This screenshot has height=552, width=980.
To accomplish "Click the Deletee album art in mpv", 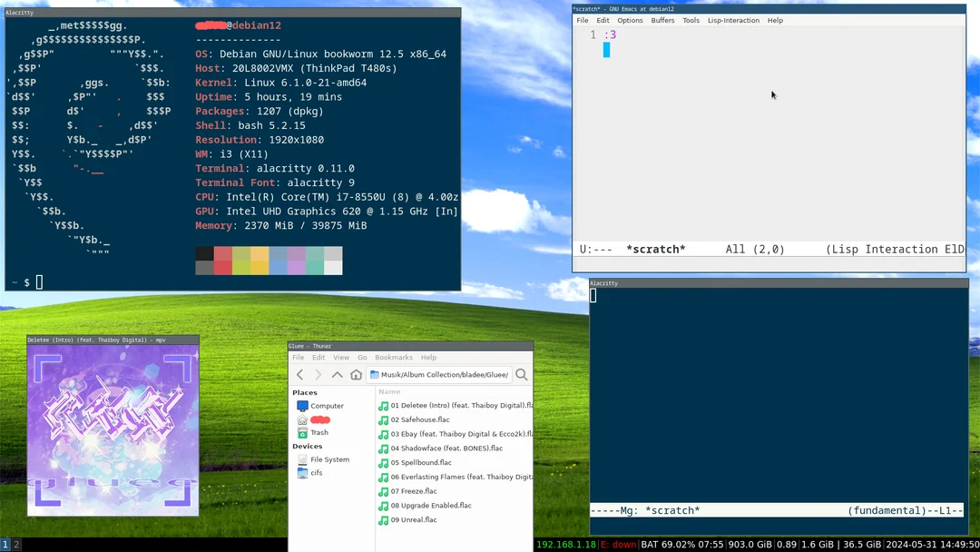I will tap(113, 427).
